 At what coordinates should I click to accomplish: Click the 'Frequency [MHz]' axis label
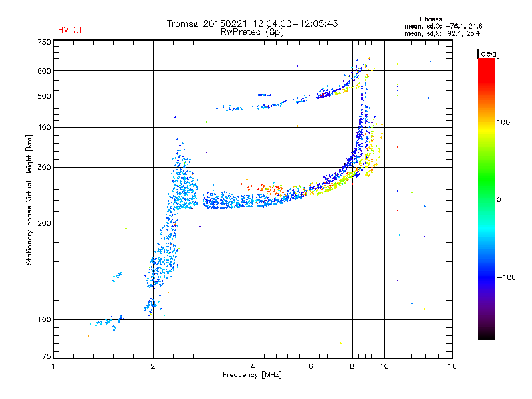252,375
